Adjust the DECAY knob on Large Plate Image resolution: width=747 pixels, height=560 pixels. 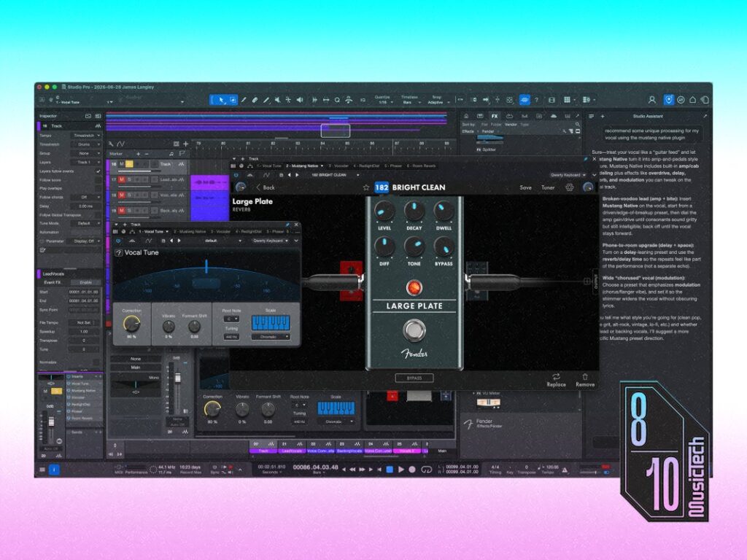click(x=414, y=210)
